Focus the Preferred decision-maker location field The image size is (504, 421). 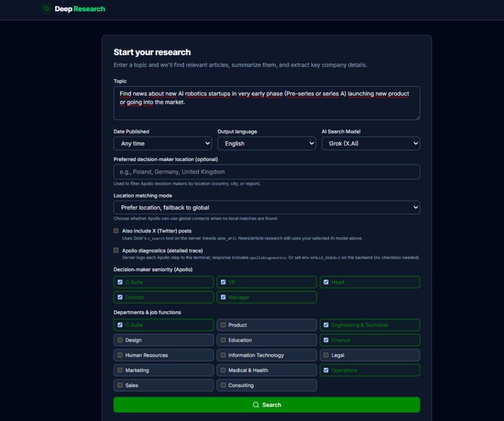pos(267,172)
